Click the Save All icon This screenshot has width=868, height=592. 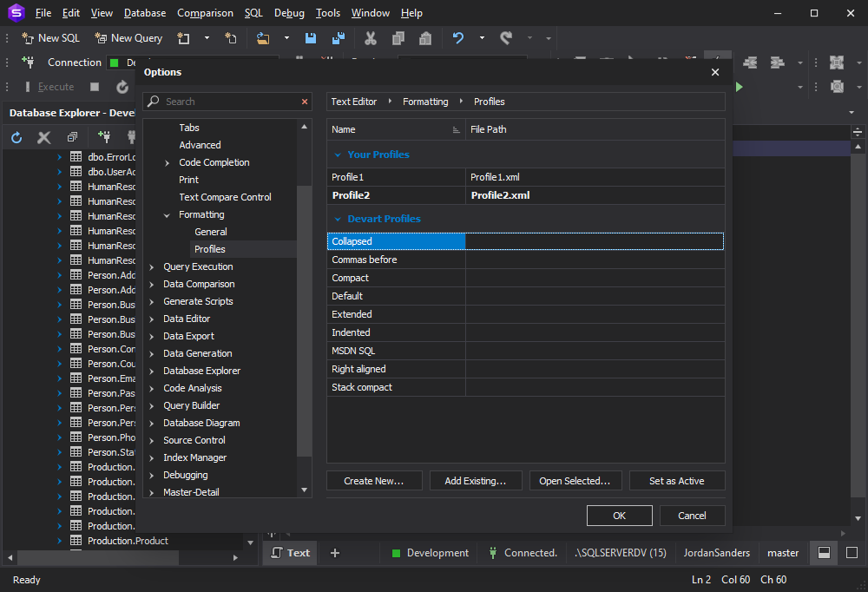[339, 38]
